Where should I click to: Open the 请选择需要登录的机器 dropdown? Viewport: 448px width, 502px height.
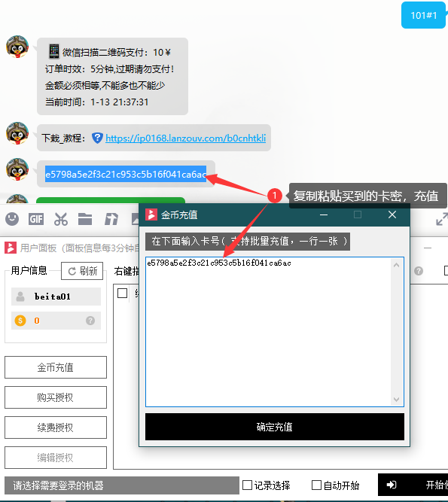(x=122, y=485)
